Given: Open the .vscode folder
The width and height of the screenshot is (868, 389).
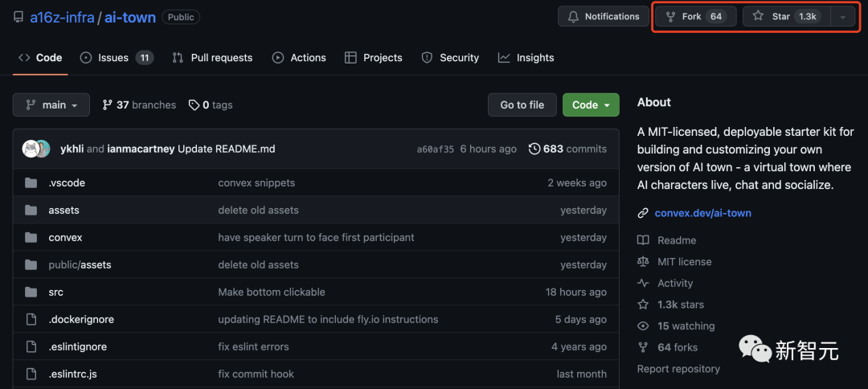Looking at the screenshot, I should [67, 182].
